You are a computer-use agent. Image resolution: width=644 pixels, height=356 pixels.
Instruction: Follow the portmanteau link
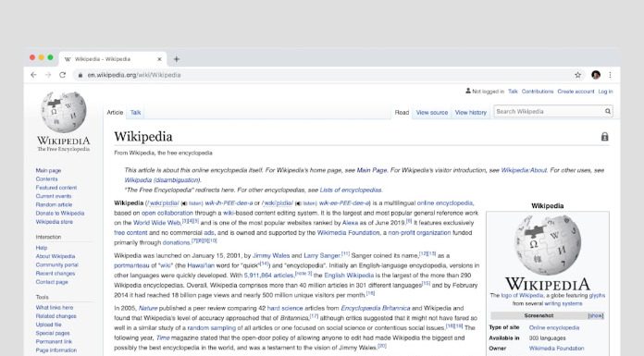tap(131, 265)
